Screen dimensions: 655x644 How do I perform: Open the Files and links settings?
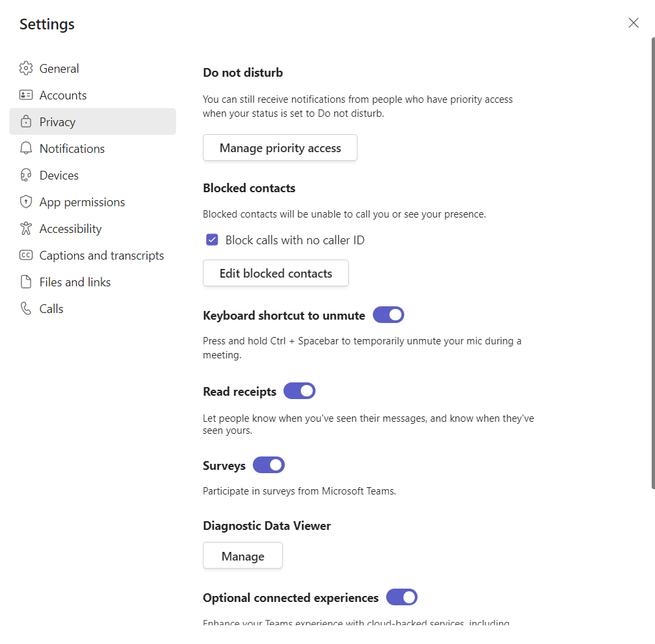(x=75, y=282)
